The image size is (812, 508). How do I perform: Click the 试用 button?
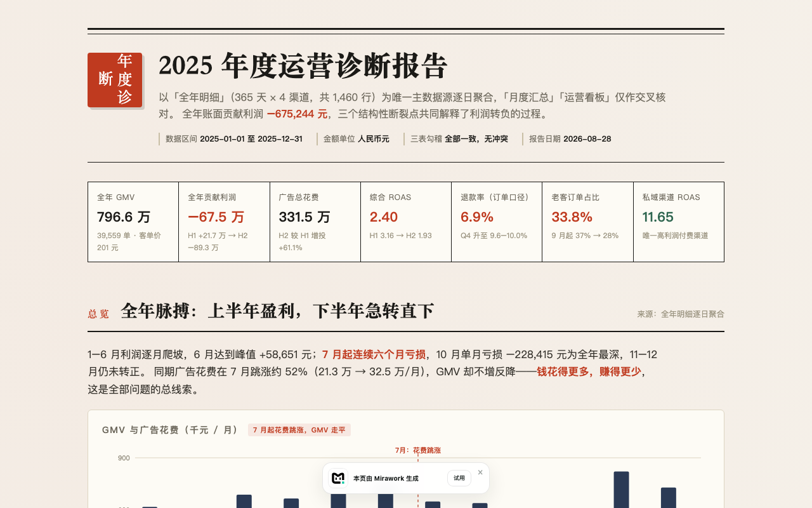(459, 478)
